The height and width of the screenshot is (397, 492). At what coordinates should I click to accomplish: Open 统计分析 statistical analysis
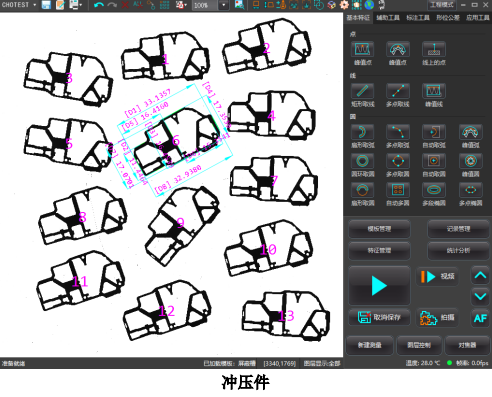458,250
